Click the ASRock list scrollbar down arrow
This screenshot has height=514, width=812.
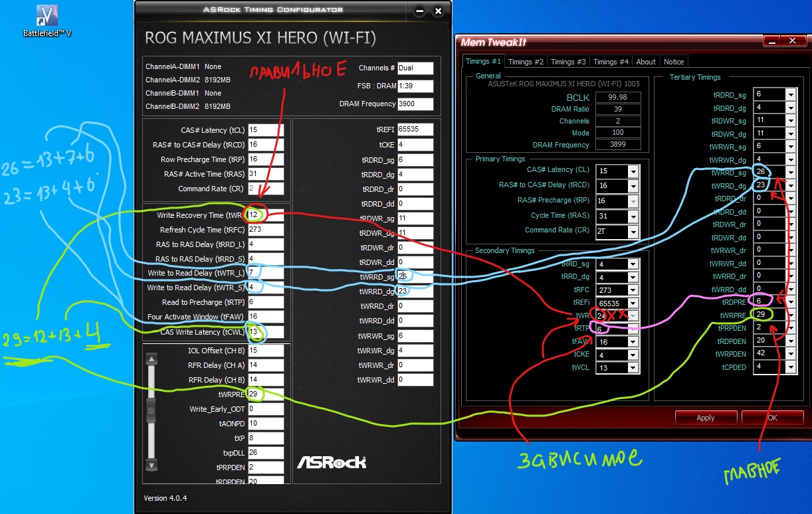click(x=152, y=466)
